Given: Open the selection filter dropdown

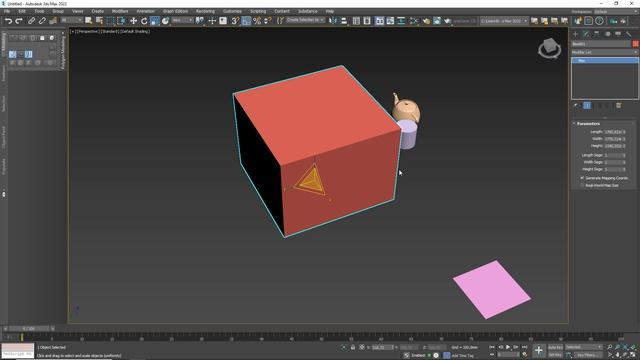Looking at the screenshot, I should click(x=71, y=20).
